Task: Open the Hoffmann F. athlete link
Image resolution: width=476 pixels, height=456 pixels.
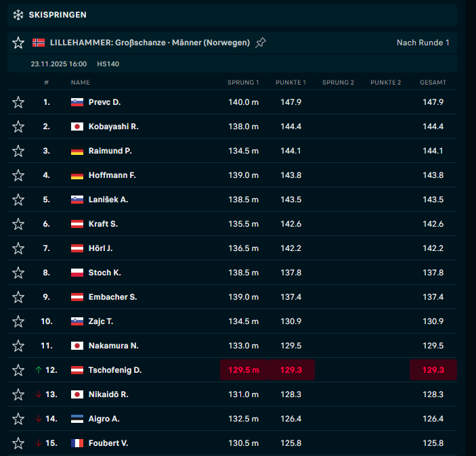Action: pyautogui.click(x=112, y=175)
